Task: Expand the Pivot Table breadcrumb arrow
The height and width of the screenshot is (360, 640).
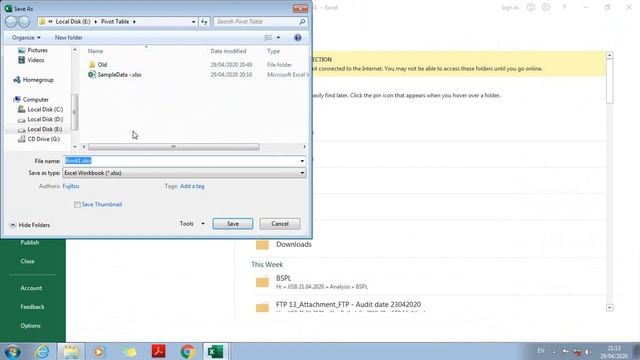Action: [134, 22]
